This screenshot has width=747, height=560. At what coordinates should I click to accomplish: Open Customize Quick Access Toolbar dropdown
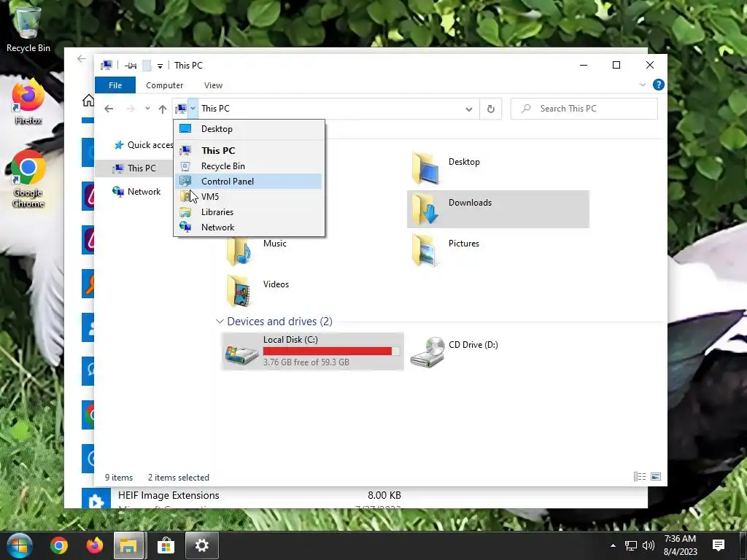click(x=160, y=66)
